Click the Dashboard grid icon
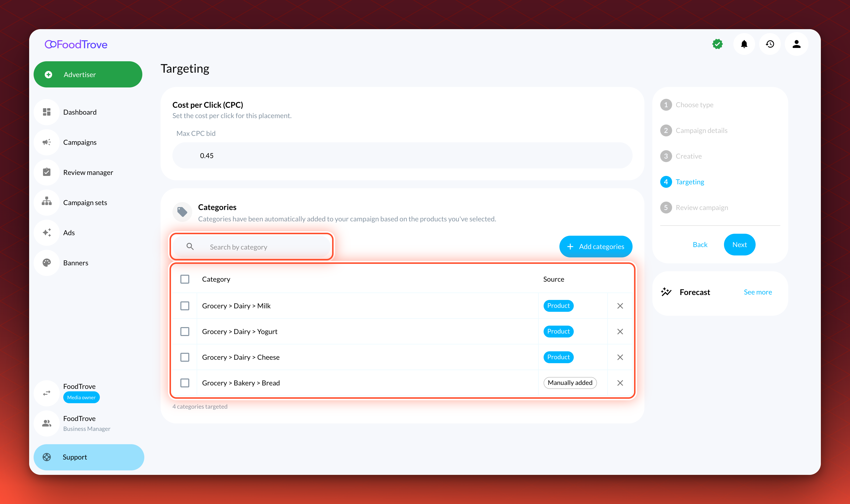This screenshot has height=504, width=850. point(47,112)
